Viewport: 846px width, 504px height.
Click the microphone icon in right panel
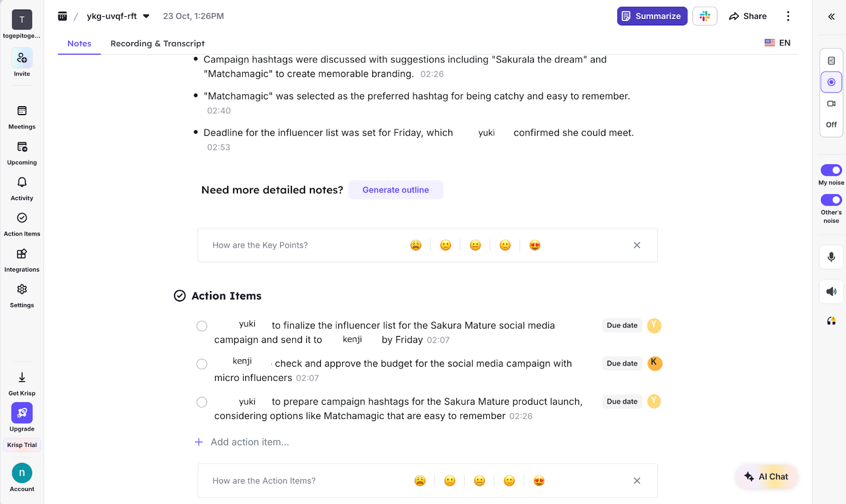[x=831, y=257]
